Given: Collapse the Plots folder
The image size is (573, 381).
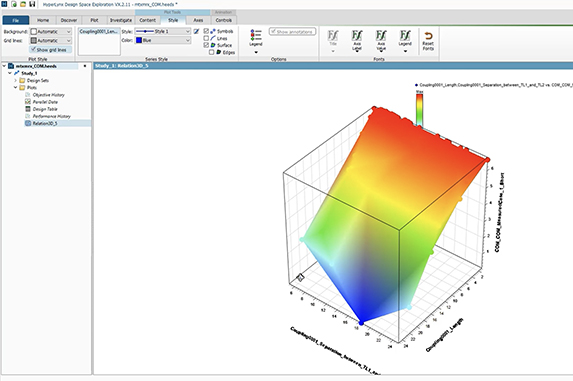Looking at the screenshot, I should click(15, 87).
